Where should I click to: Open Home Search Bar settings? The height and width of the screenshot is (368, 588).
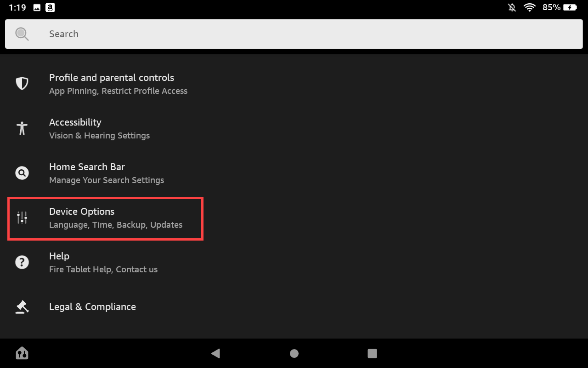pyautogui.click(x=294, y=173)
